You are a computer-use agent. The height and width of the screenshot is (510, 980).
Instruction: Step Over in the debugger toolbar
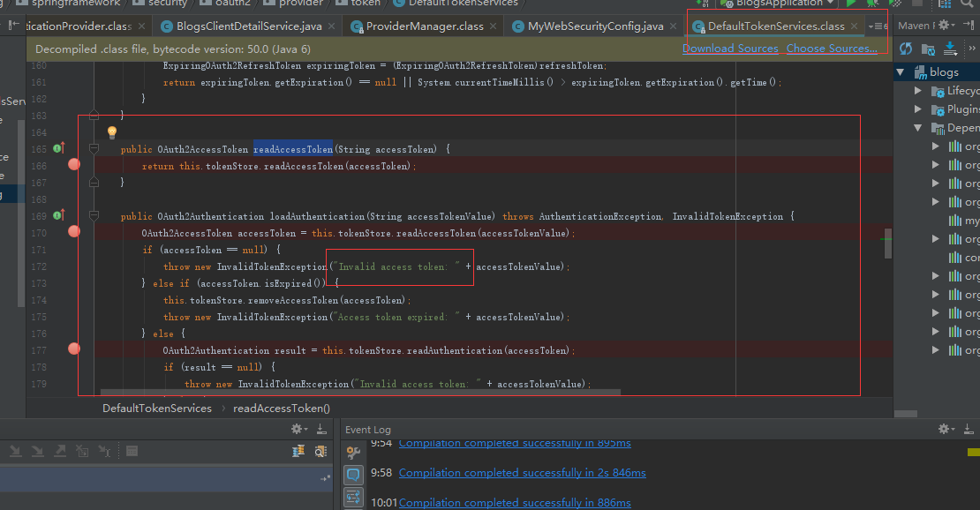[x=15, y=451]
